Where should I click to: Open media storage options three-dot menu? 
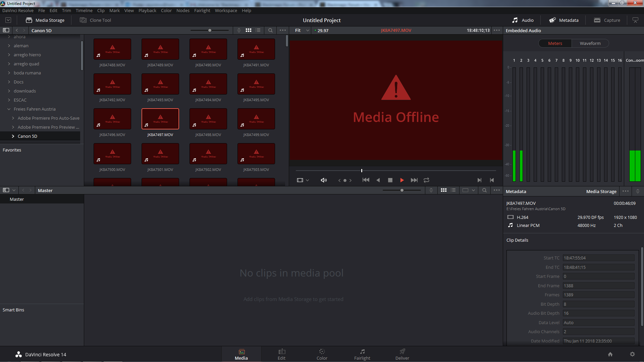[x=283, y=30]
